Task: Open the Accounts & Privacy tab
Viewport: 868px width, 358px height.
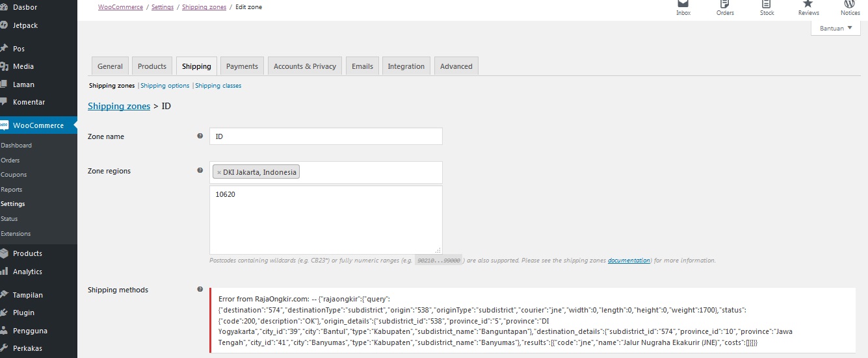Action: 305,66
